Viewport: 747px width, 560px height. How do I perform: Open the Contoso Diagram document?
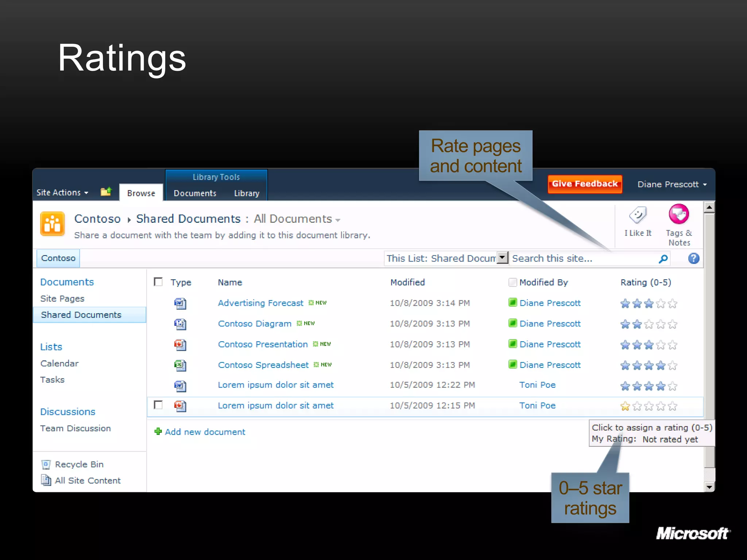point(255,324)
